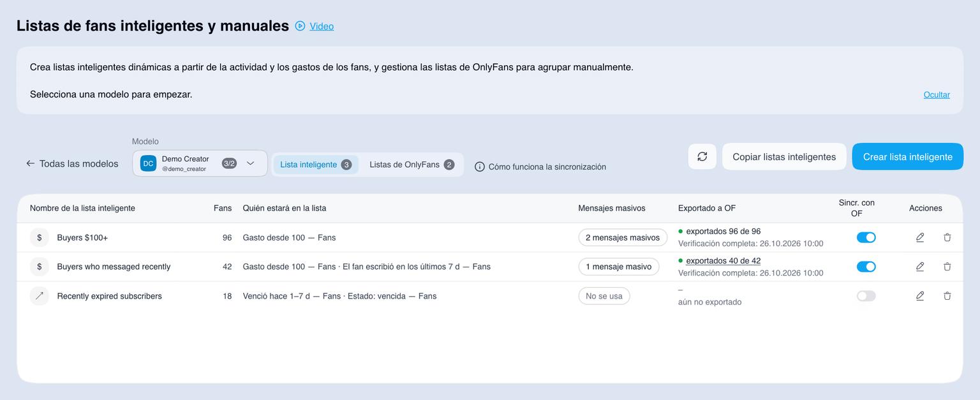Screen dimensions: 980x400
Task: Switch to the Listas de OnlyFans tab
Action: coord(412,165)
